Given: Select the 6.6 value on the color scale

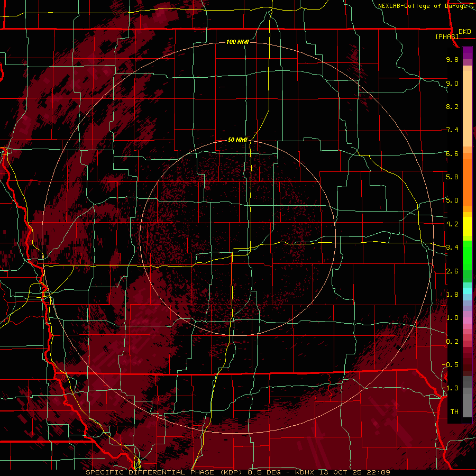Looking at the screenshot, I should click(452, 153).
